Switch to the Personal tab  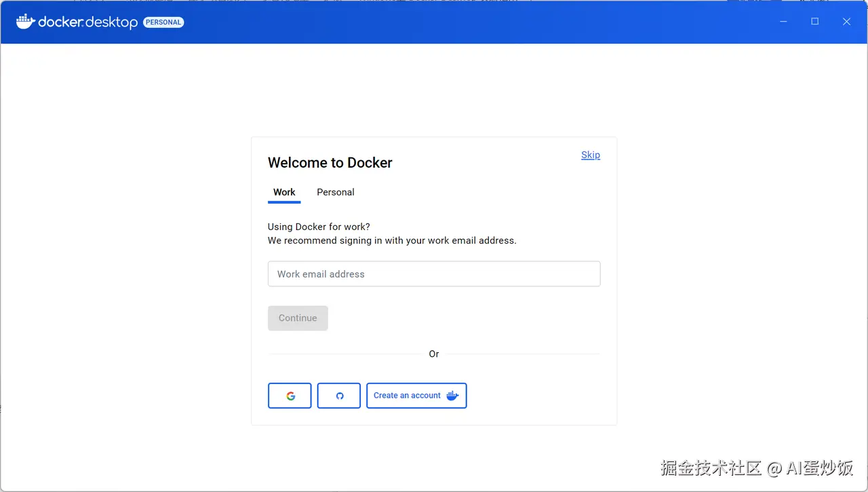point(336,192)
